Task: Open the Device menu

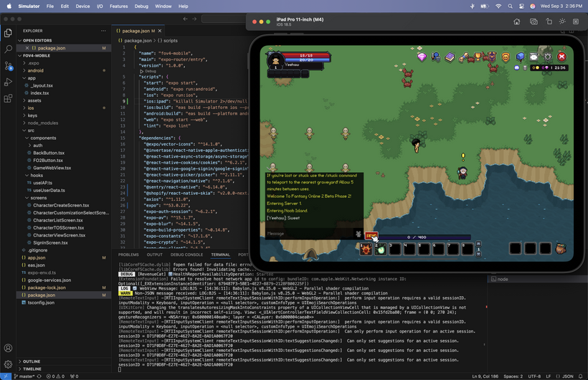Action: [82, 6]
